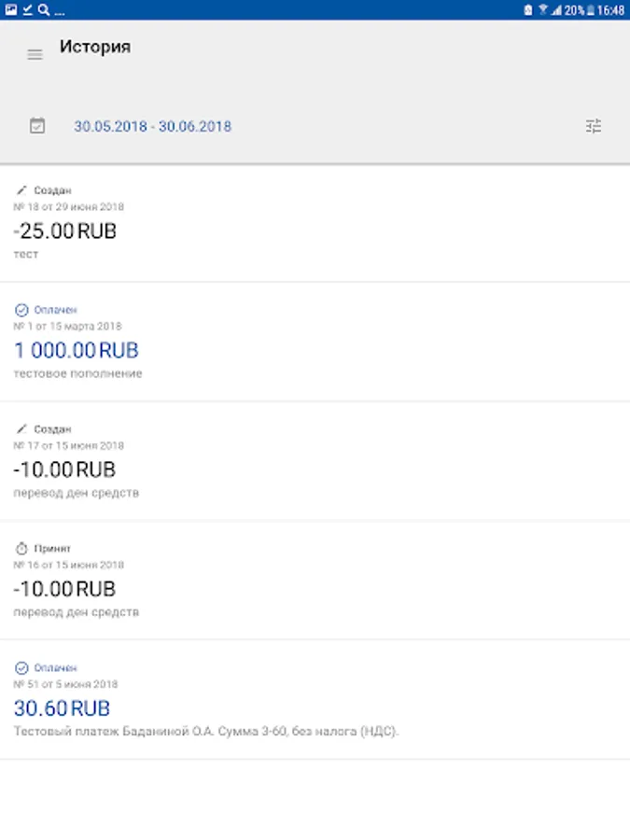Click the pencil icon on transaction № 17
630x840 pixels.
(x=21, y=429)
